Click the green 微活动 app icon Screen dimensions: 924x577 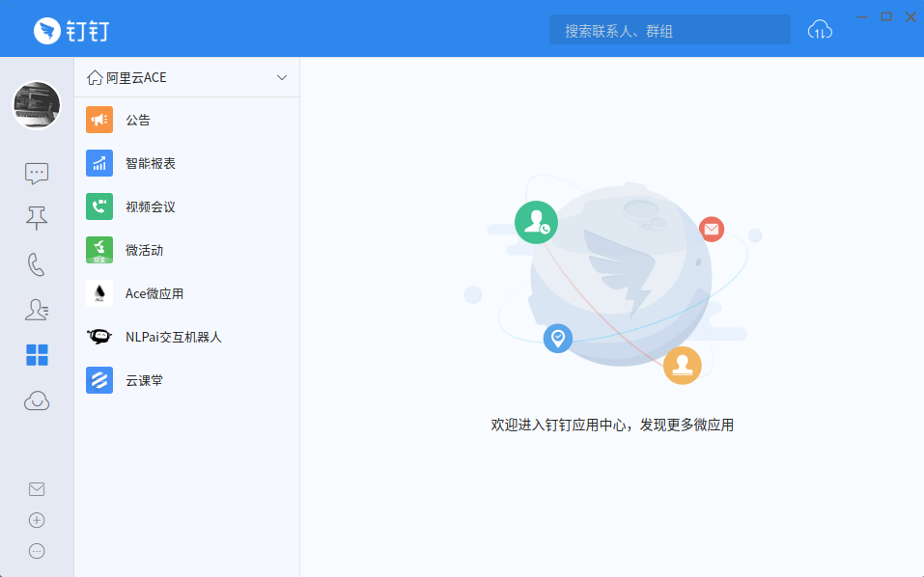click(x=99, y=250)
